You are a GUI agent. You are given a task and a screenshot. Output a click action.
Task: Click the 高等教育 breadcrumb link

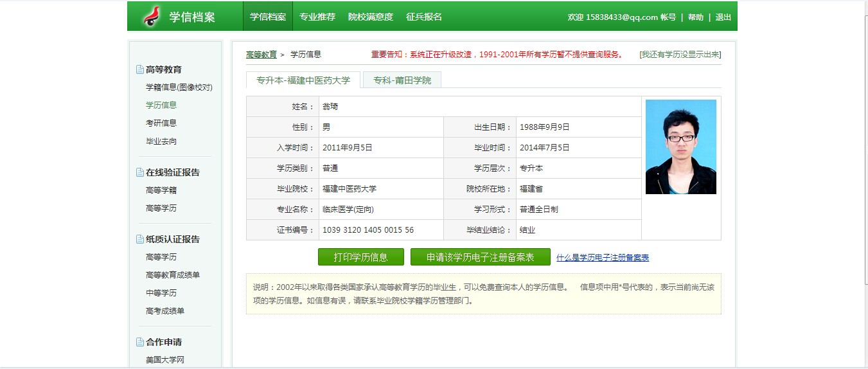(x=261, y=55)
